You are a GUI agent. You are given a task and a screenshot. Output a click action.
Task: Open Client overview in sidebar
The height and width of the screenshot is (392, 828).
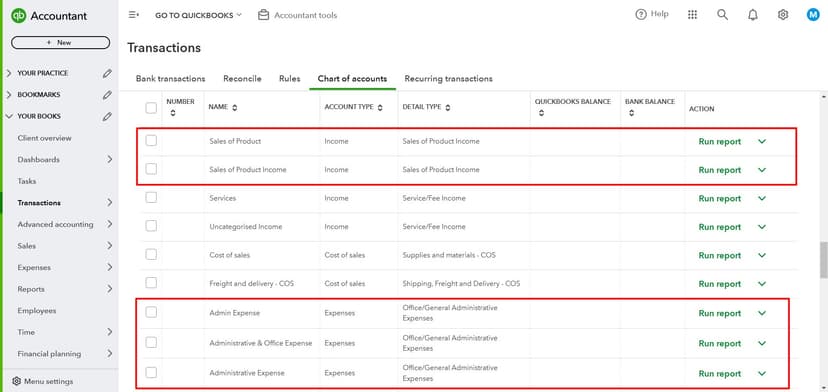[x=44, y=138]
